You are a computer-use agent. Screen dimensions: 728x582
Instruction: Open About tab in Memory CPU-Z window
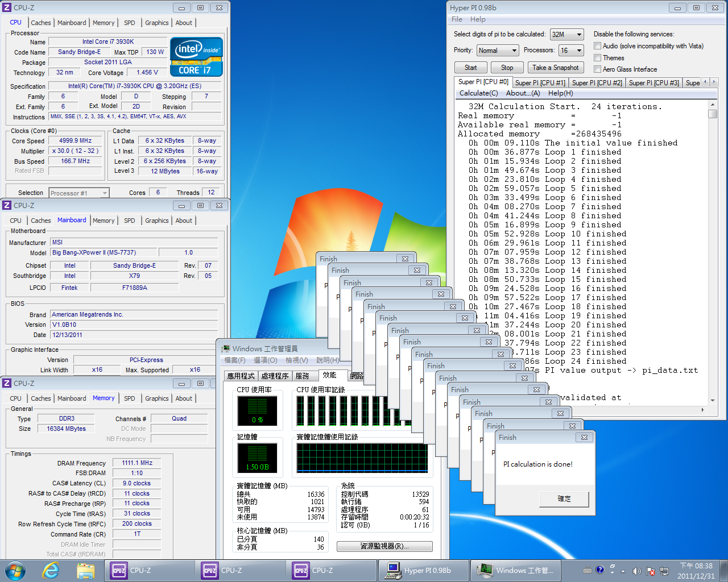tap(184, 398)
